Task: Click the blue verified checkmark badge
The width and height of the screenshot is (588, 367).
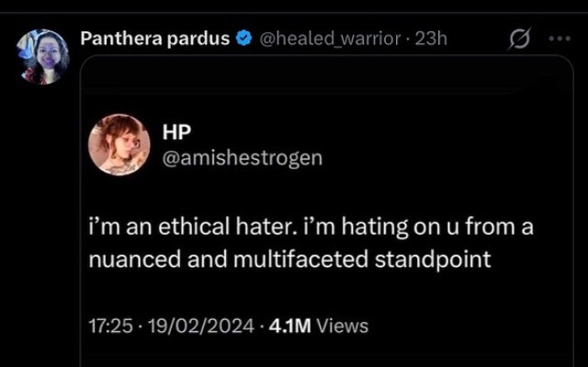Action: 243,39
